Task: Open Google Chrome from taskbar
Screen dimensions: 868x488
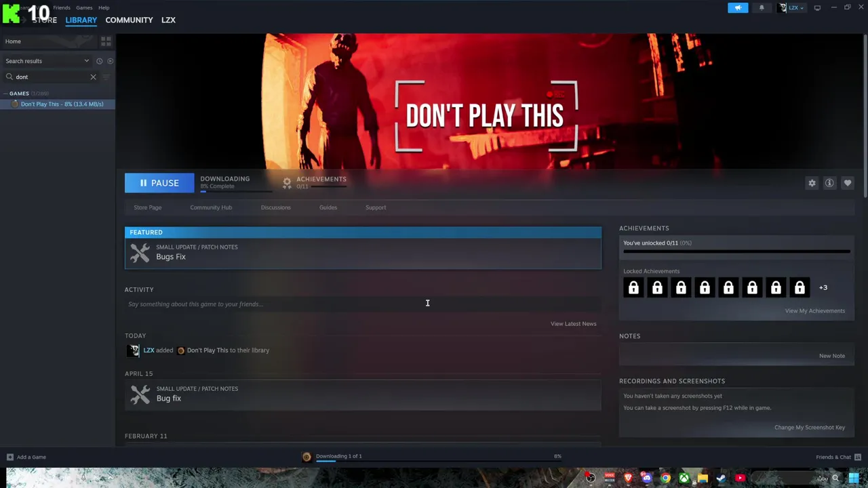Action: (x=666, y=478)
